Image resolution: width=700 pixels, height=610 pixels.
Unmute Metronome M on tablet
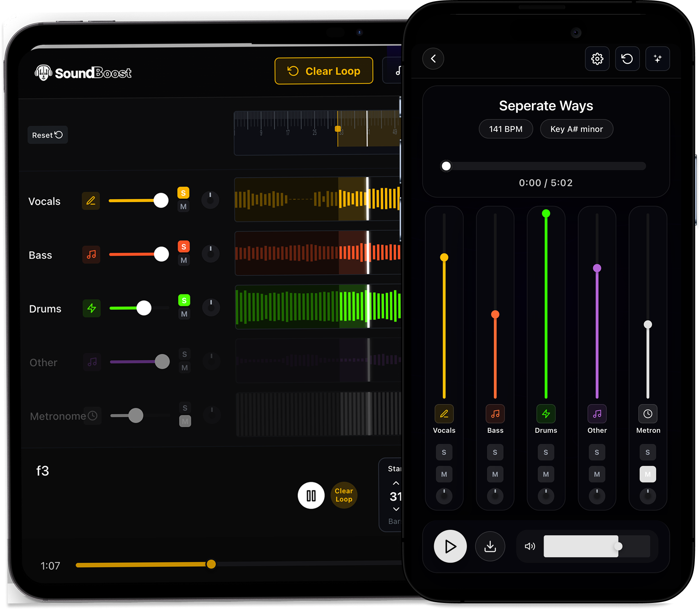[185, 421]
